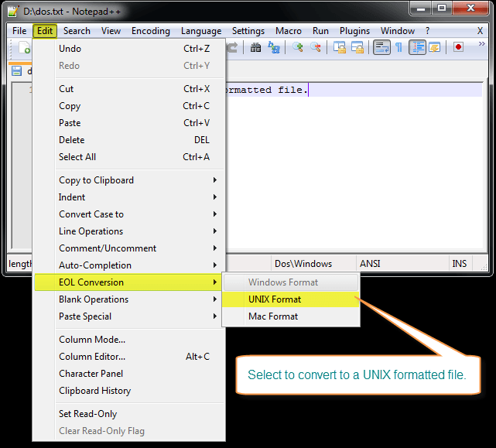Viewport: 496px width, 448px height.
Task: Minimize the Notepad++ window
Action: [x=421, y=8]
